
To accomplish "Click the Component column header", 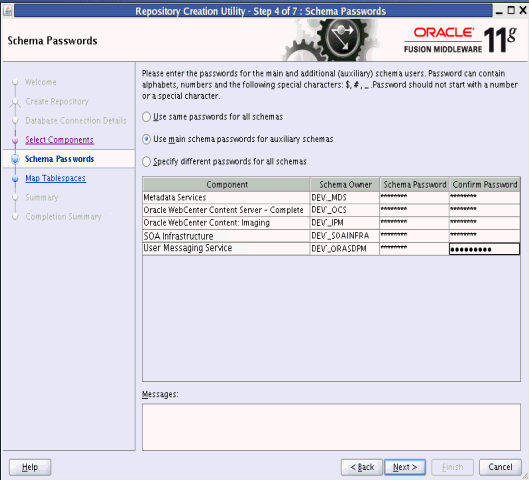I will point(226,185).
